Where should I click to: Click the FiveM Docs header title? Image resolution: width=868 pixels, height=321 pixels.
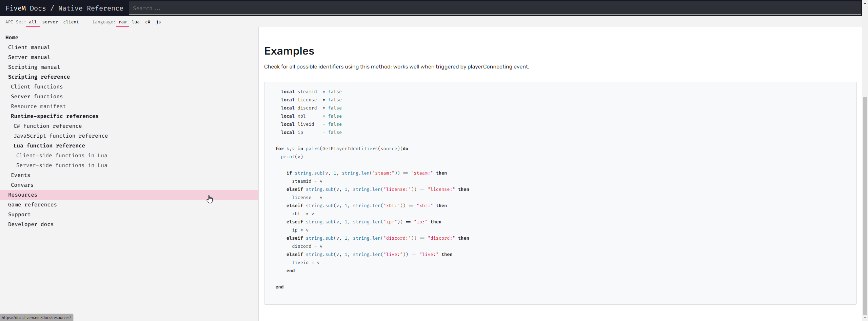tap(26, 8)
